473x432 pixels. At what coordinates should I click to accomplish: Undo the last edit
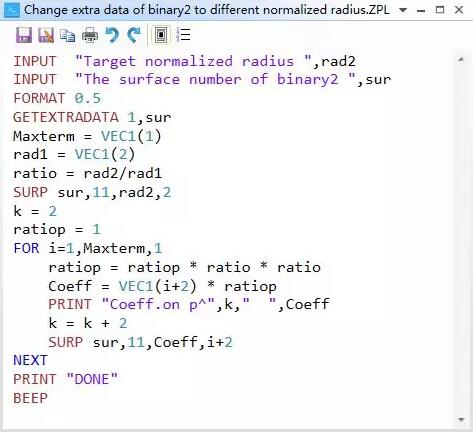click(x=112, y=35)
